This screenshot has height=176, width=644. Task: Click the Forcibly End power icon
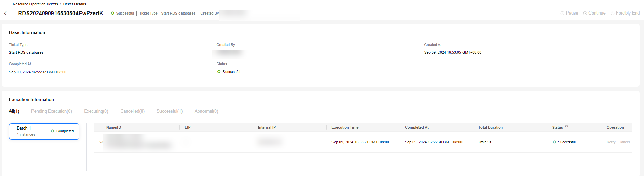coord(613,13)
